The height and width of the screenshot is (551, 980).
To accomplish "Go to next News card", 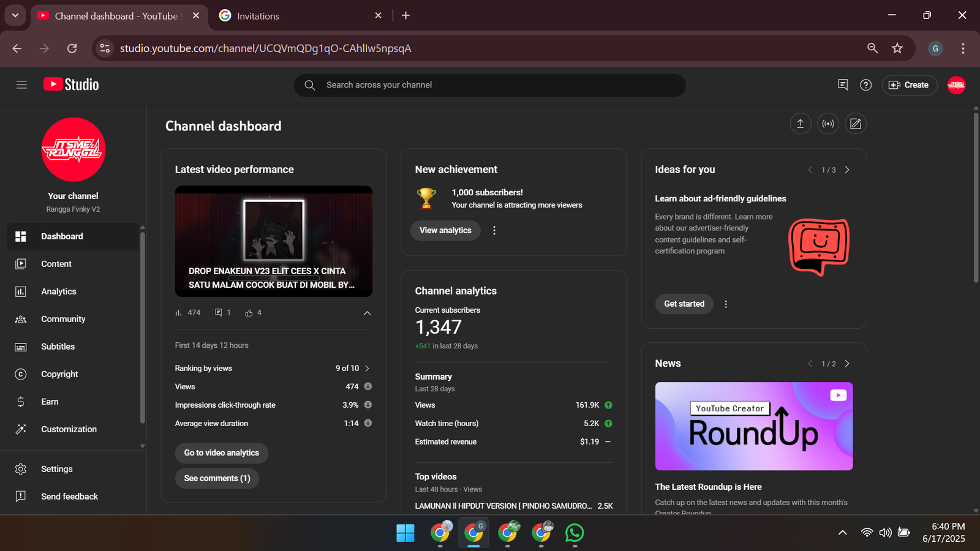I will [847, 364].
